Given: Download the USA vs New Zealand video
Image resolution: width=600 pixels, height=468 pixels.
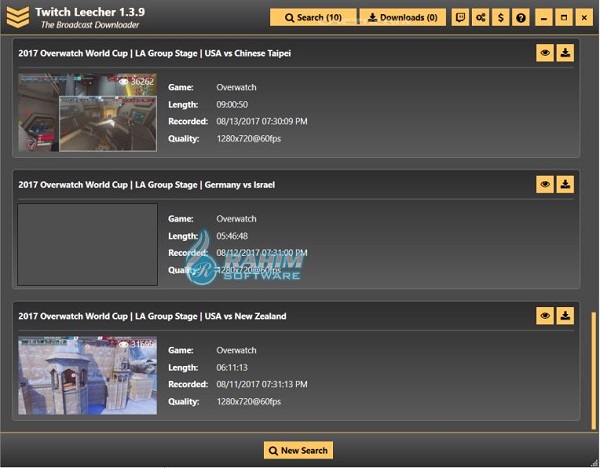Looking at the screenshot, I should 565,316.
